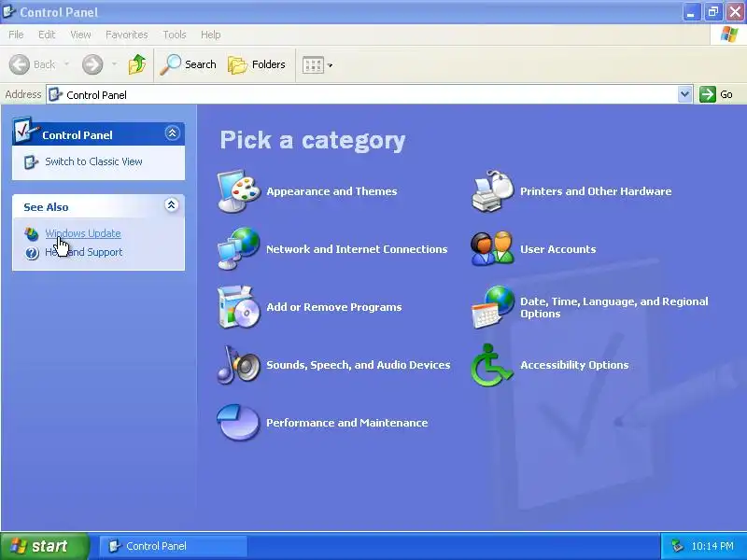Click the Date, Time, Language calendar globe icon
This screenshot has height=560, width=747.
coord(493,307)
